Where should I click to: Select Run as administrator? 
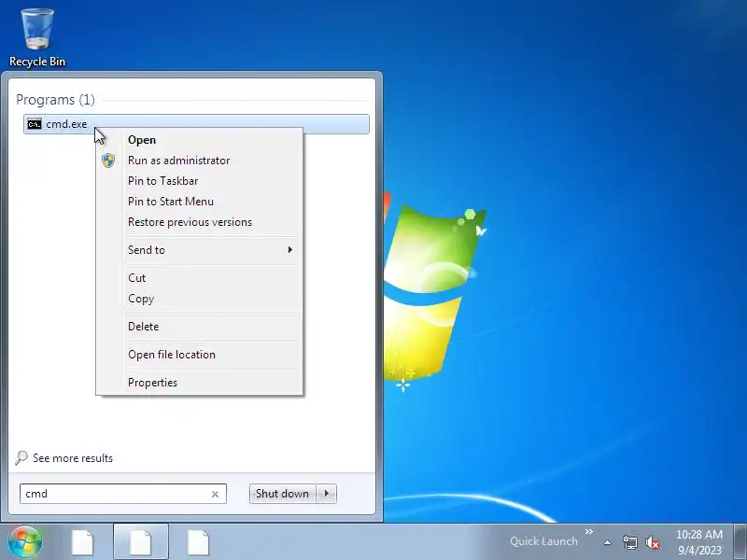point(178,161)
